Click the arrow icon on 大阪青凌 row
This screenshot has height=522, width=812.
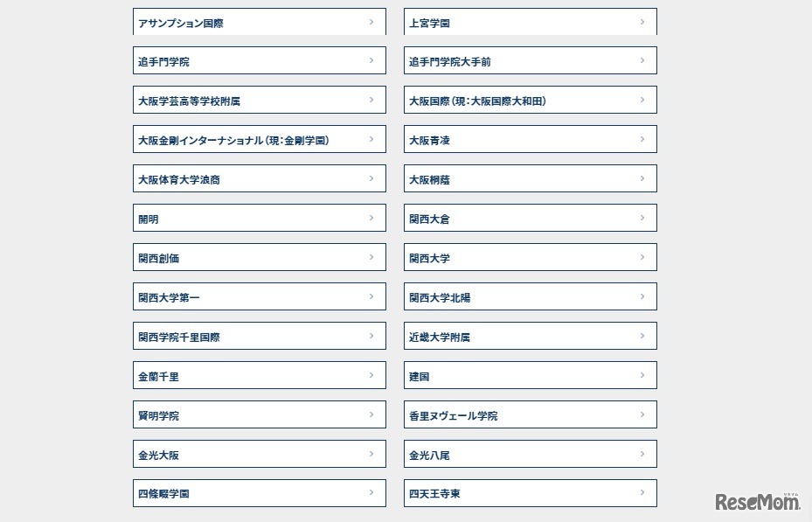coord(642,139)
